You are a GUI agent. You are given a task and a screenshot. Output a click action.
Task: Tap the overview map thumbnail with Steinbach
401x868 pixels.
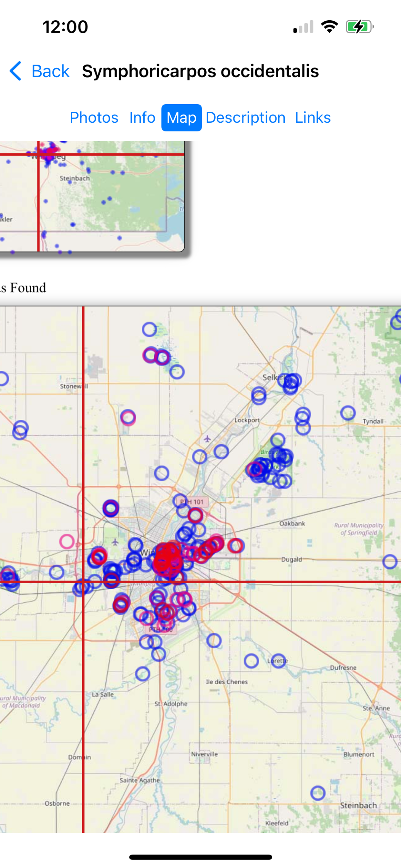(x=92, y=196)
